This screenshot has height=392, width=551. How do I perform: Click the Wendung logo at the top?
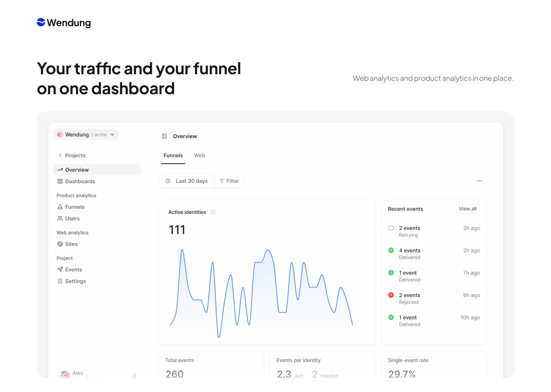coord(64,23)
